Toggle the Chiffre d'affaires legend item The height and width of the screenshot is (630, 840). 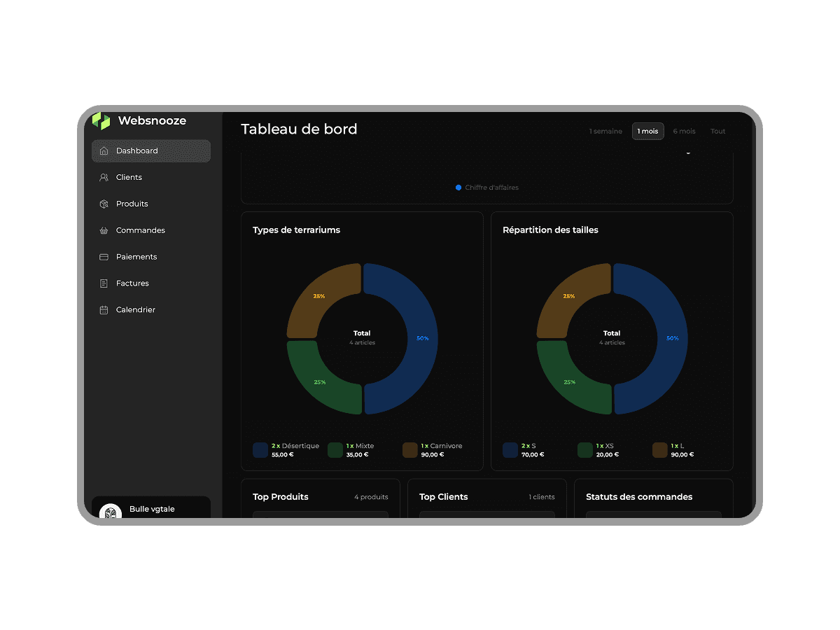coord(487,188)
